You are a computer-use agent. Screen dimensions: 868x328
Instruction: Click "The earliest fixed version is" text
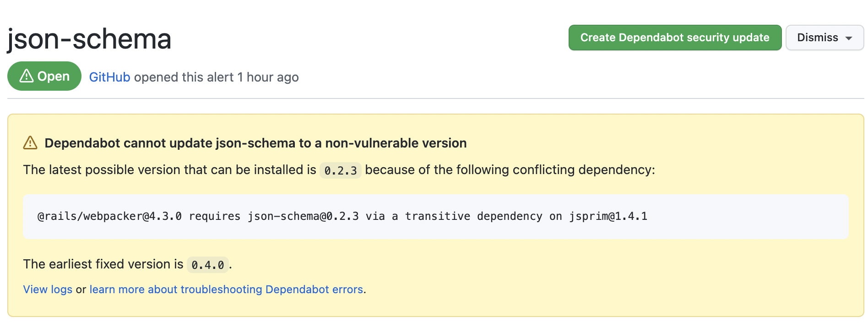pos(103,264)
